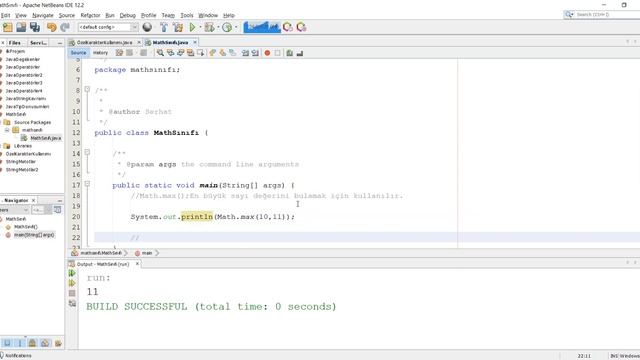This screenshot has height=360, width=640.
Task: Open the Refactor menu
Action: point(90,15)
